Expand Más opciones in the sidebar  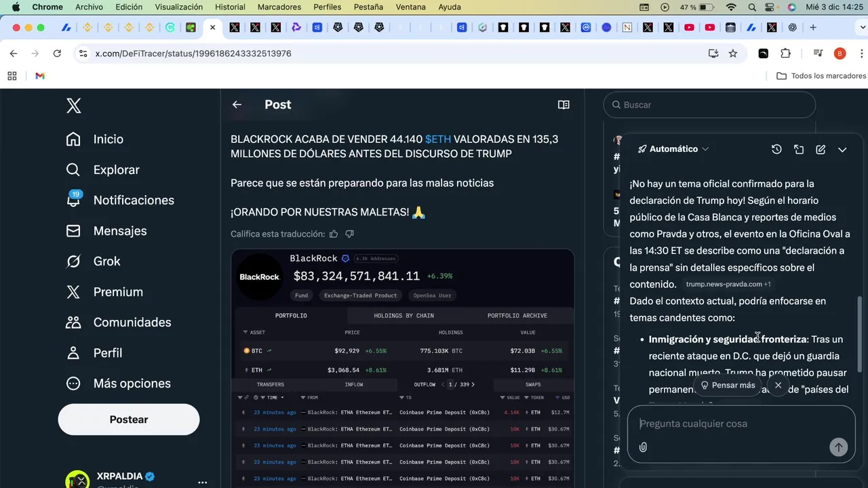click(119, 383)
